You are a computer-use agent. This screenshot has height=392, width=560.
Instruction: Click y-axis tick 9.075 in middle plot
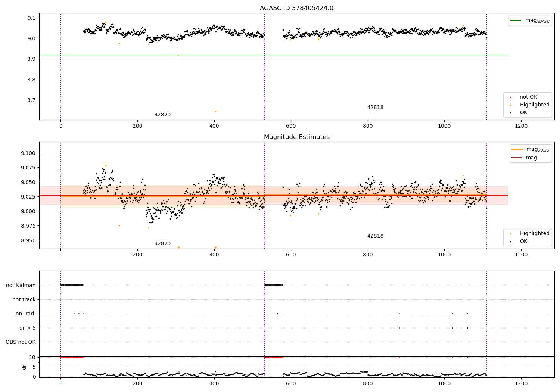coord(29,168)
